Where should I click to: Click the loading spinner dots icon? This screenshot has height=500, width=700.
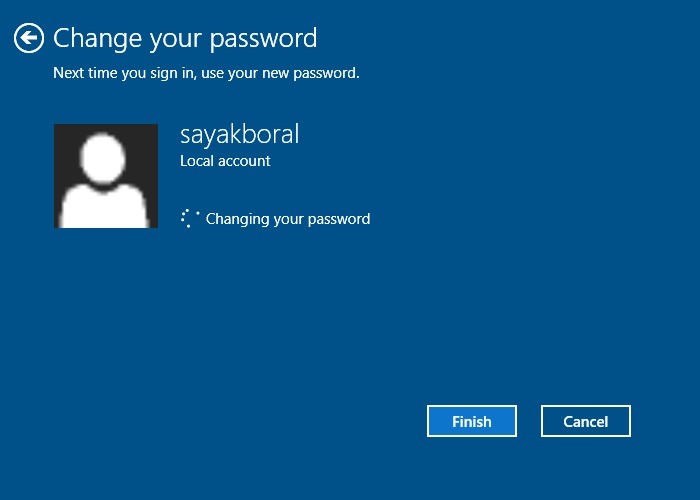(x=190, y=218)
